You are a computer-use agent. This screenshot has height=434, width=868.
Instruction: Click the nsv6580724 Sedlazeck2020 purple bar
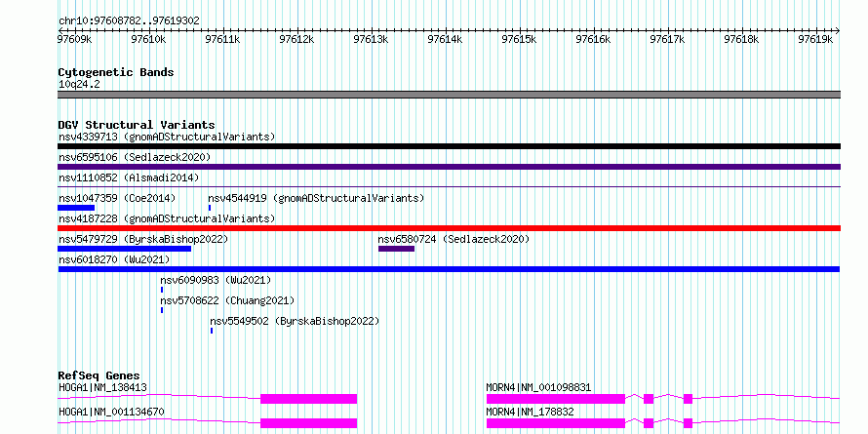pyautogui.click(x=396, y=249)
